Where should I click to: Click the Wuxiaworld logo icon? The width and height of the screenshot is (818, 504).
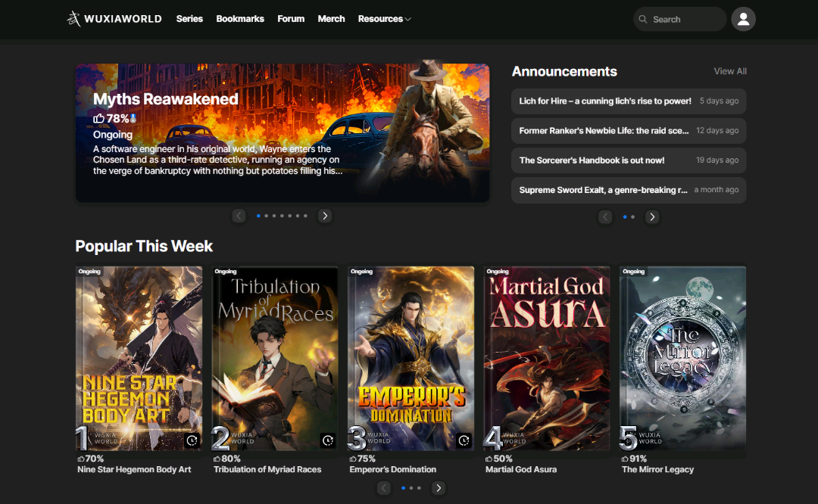pos(73,19)
